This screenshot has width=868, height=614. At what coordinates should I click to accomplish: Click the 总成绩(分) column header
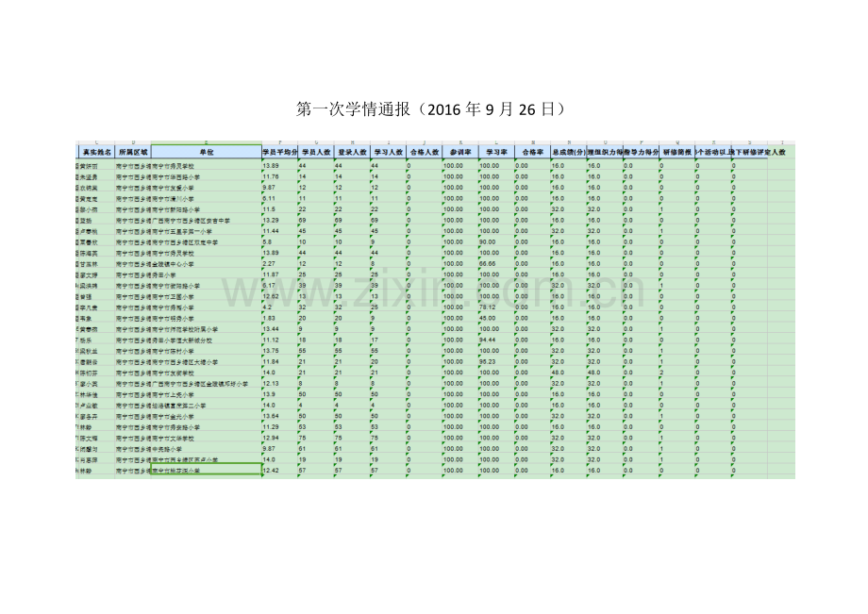[x=569, y=152]
